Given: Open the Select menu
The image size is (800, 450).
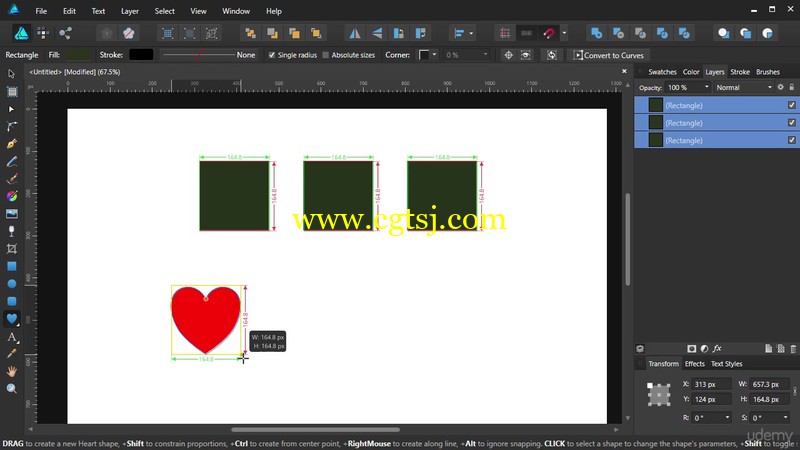Looking at the screenshot, I should (164, 11).
